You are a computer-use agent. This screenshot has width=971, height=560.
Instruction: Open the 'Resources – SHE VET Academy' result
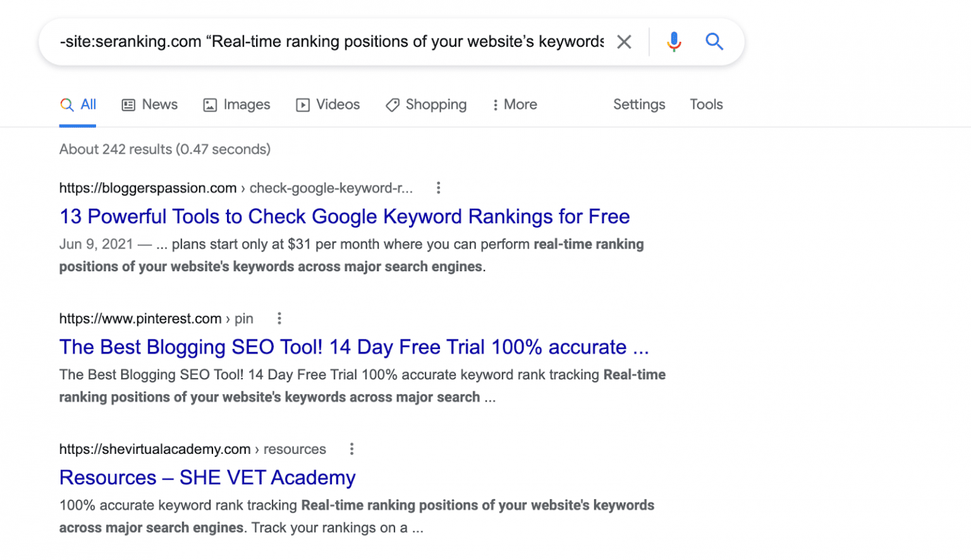pos(207,477)
